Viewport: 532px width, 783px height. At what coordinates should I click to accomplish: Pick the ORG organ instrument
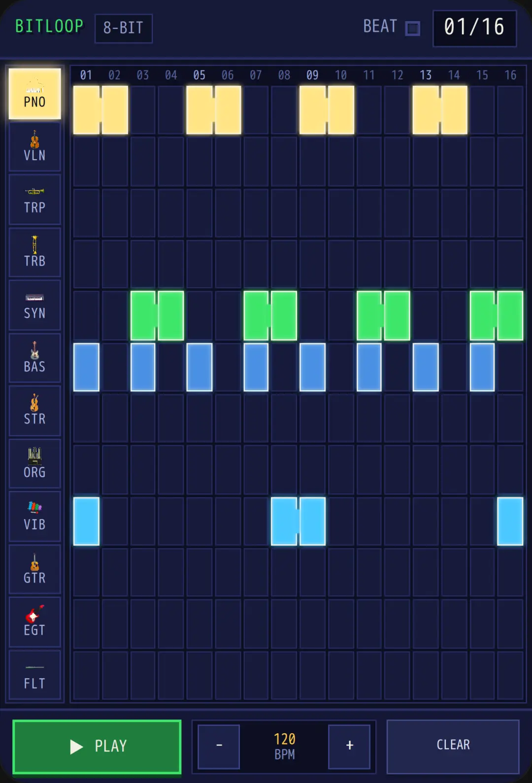34,464
